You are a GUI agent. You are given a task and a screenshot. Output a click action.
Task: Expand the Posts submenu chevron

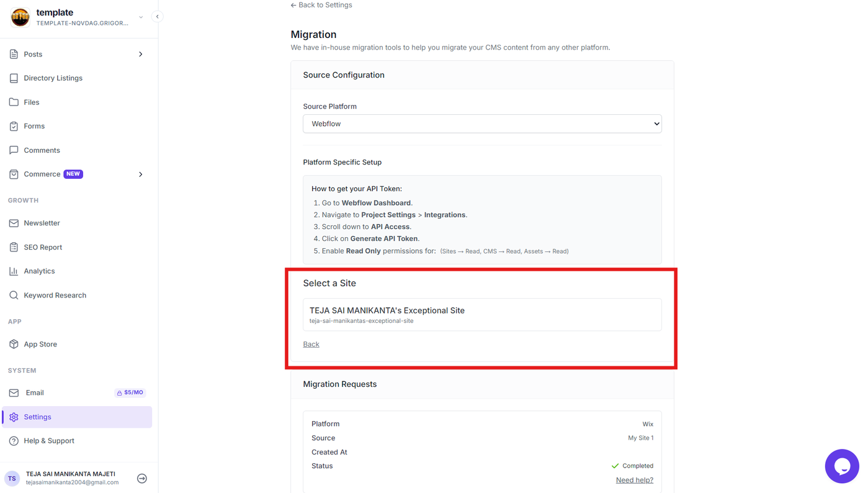[x=141, y=54]
